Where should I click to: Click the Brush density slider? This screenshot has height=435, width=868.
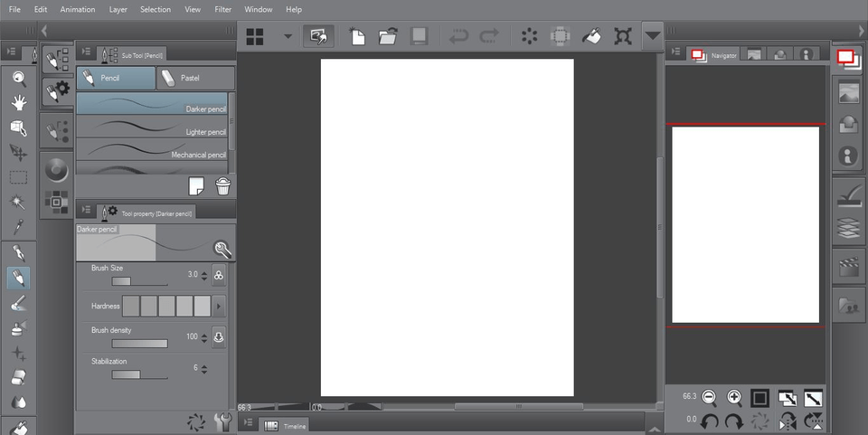(x=139, y=344)
